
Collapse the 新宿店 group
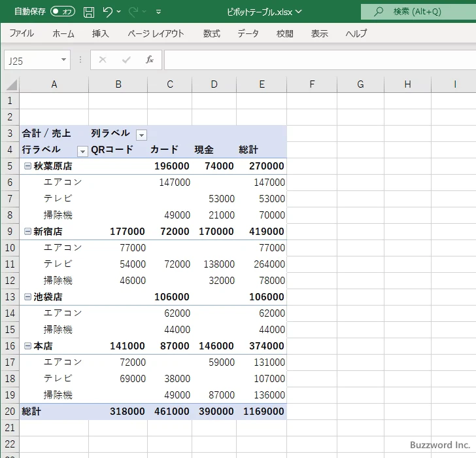27,232
